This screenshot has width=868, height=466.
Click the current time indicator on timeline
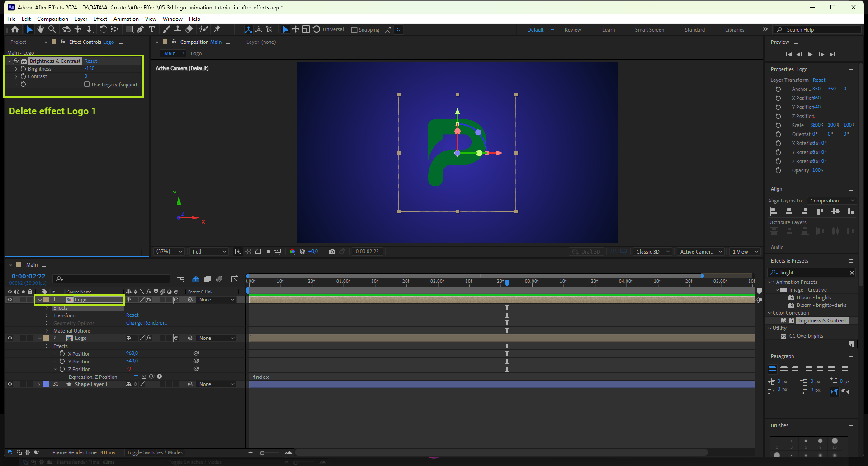507,282
